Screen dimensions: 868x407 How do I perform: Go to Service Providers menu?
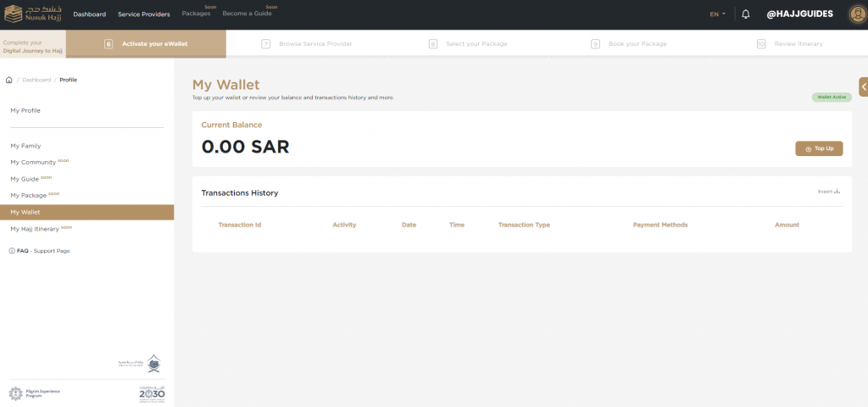(x=143, y=14)
